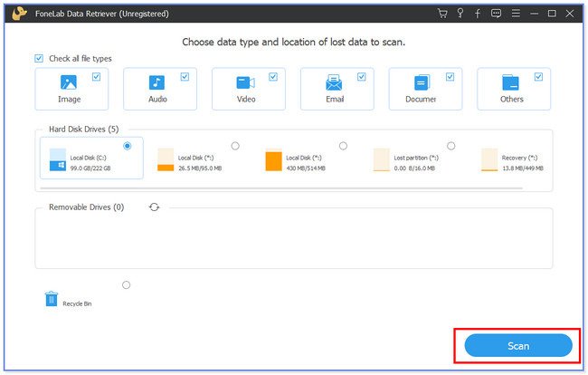Screen dimensions: 588x375
Task: Click the "Recycle Bin" label
Action: point(77,303)
